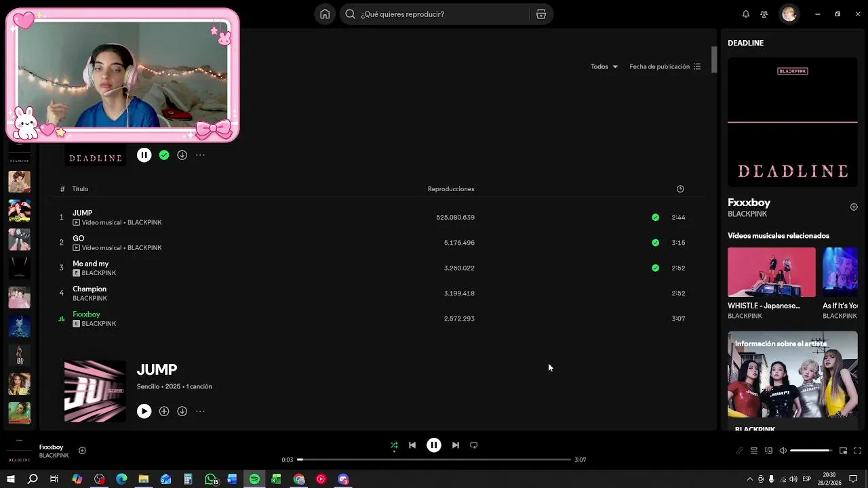Toggle saved checkmark for DEADLINE release

point(164,155)
